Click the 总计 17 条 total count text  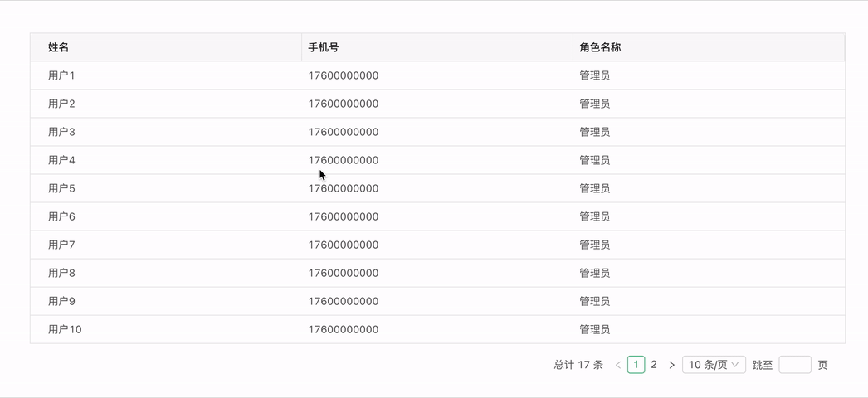[x=578, y=365]
